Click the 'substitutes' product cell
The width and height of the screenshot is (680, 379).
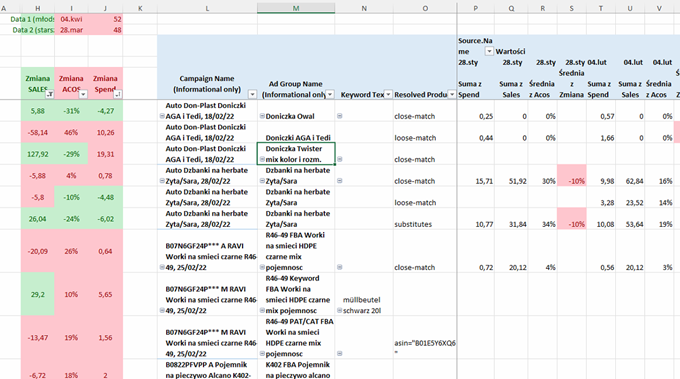[x=425, y=219]
